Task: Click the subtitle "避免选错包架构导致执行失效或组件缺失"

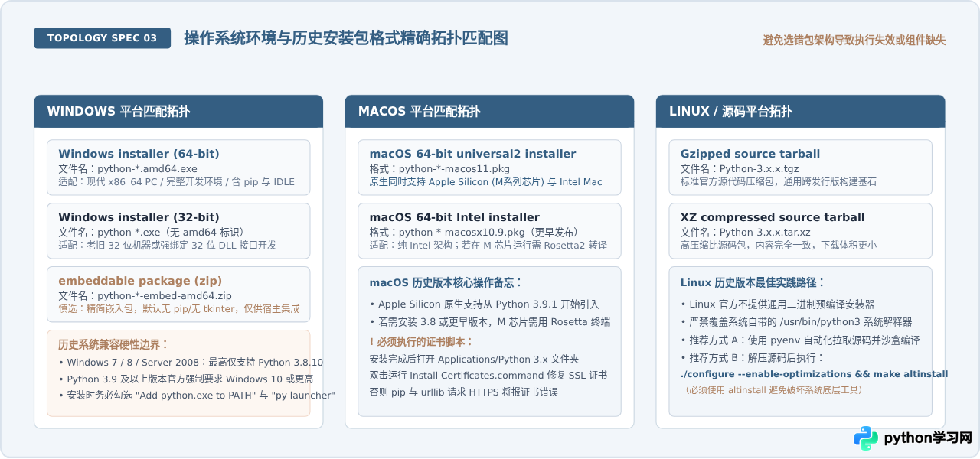Action: (x=854, y=40)
